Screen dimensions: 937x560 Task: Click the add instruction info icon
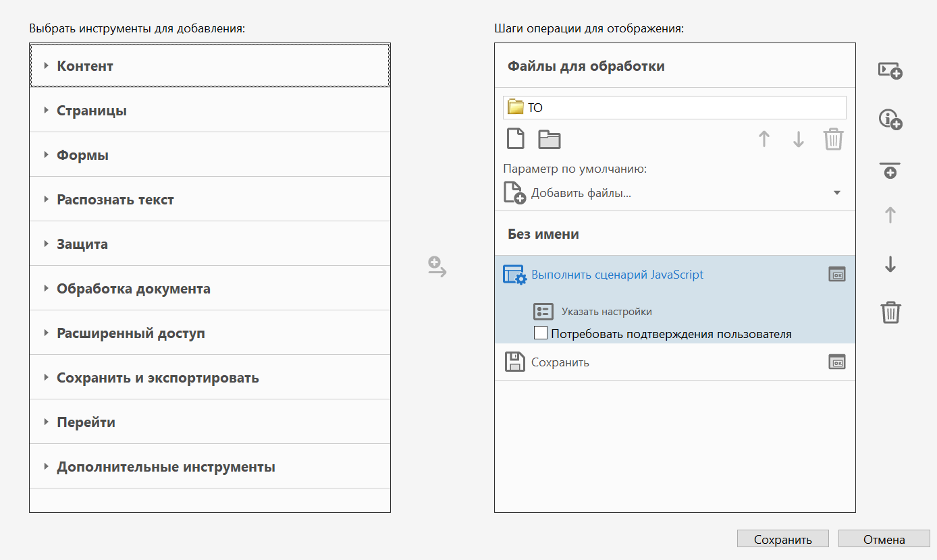(x=890, y=119)
